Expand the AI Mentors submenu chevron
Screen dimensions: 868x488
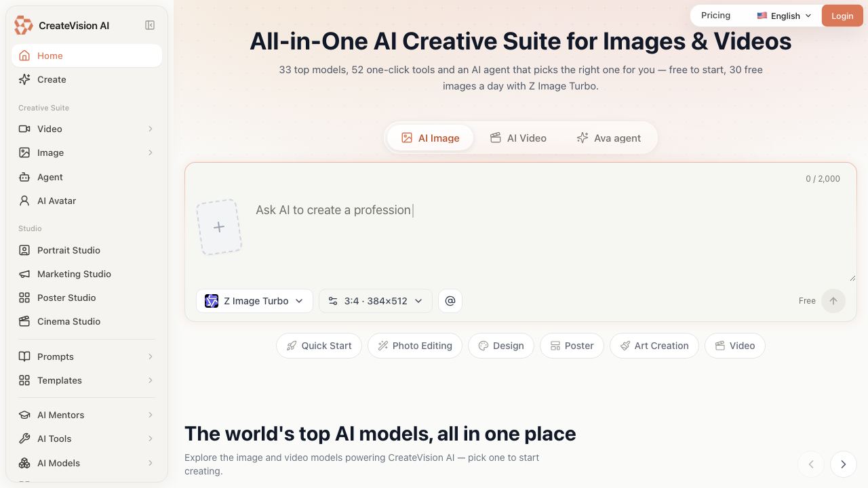click(151, 415)
